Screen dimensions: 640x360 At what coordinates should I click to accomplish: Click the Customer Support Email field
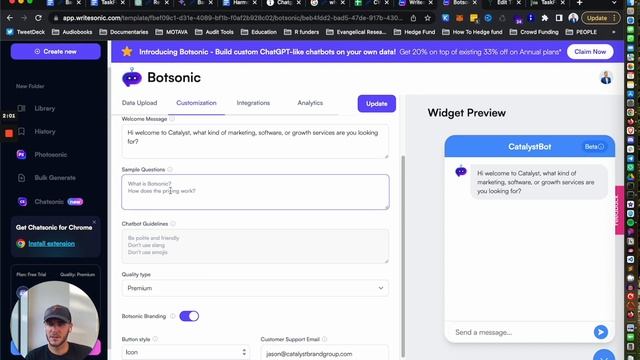pyautogui.click(x=324, y=353)
